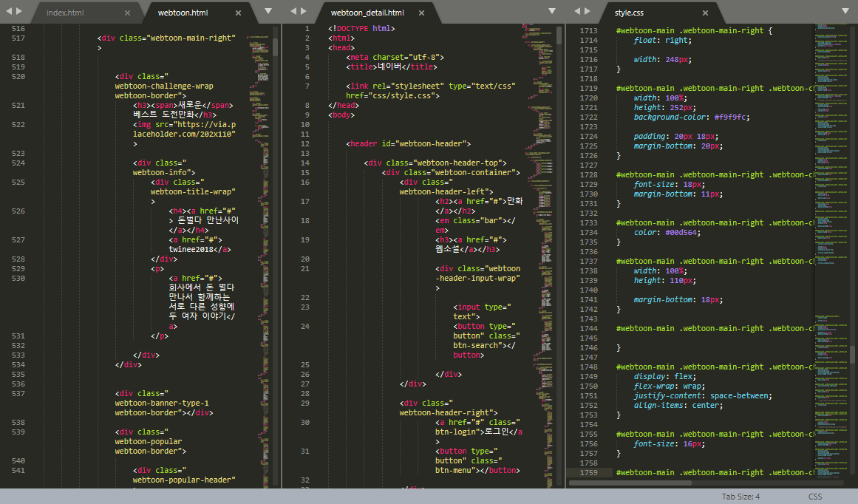Close the index.html tab
The height and width of the screenshot is (504, 858).
pyautogui.click(x=127, y=13)
